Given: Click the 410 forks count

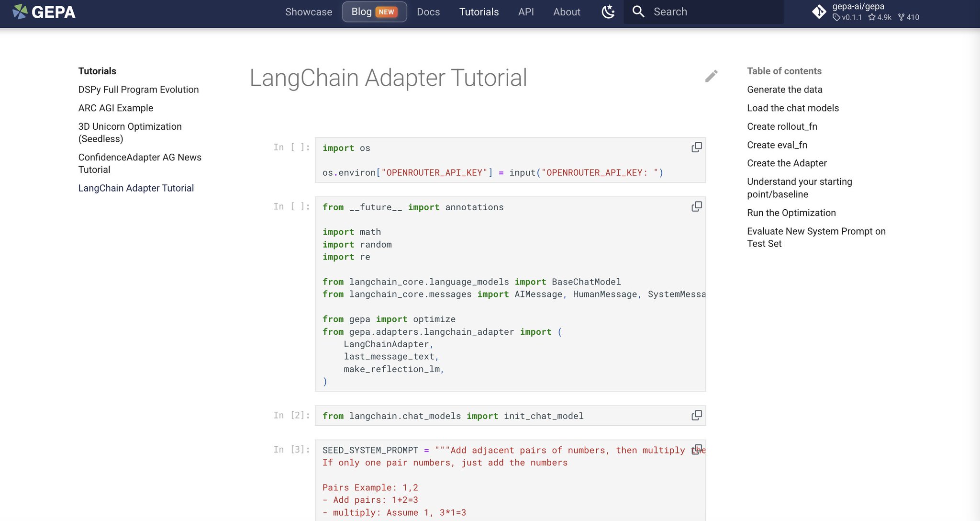Looking at the screenshot, I should tap(909, 17).
